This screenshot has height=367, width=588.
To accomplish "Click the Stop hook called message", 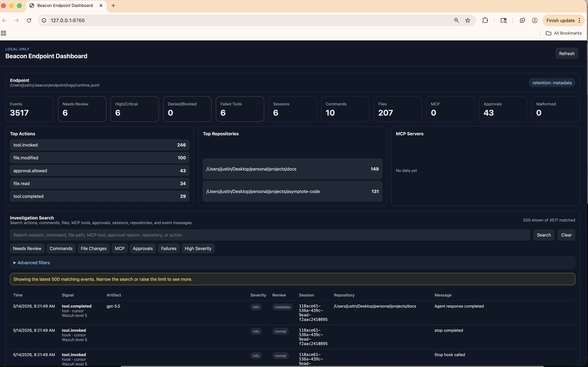I will (x=450, y=355).
